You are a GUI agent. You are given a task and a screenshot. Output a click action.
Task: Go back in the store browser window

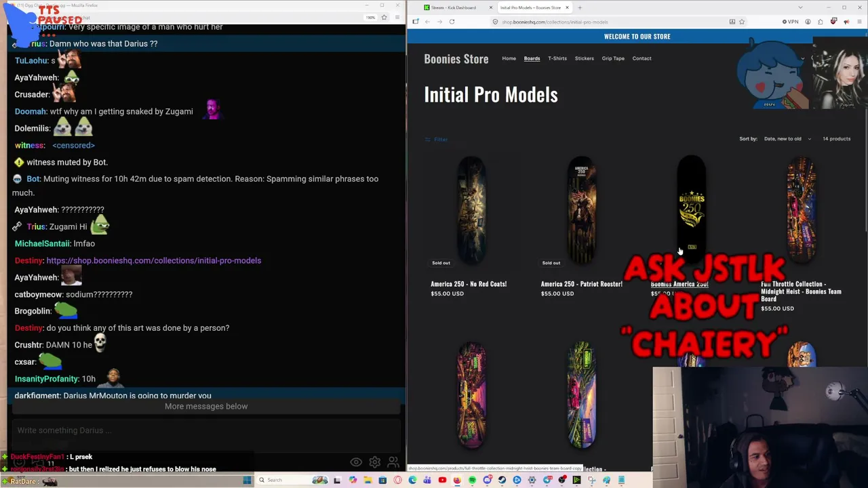click(x=427, y=22)
